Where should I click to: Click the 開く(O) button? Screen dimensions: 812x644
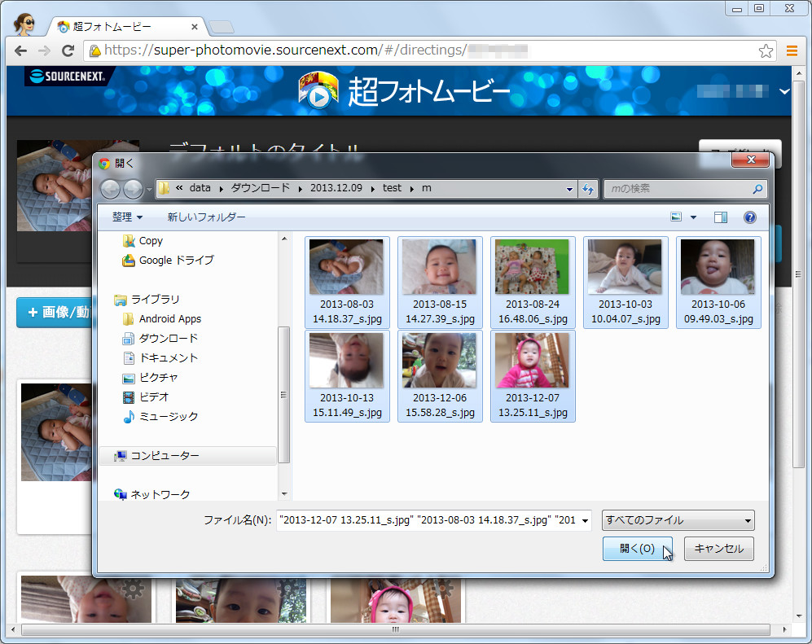pyautogui.click(x=637, y=548)
